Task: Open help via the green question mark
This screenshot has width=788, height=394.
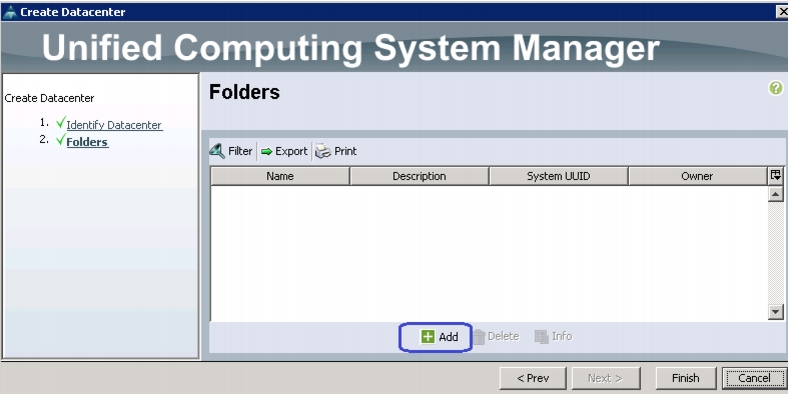Action: click(775, 88)
